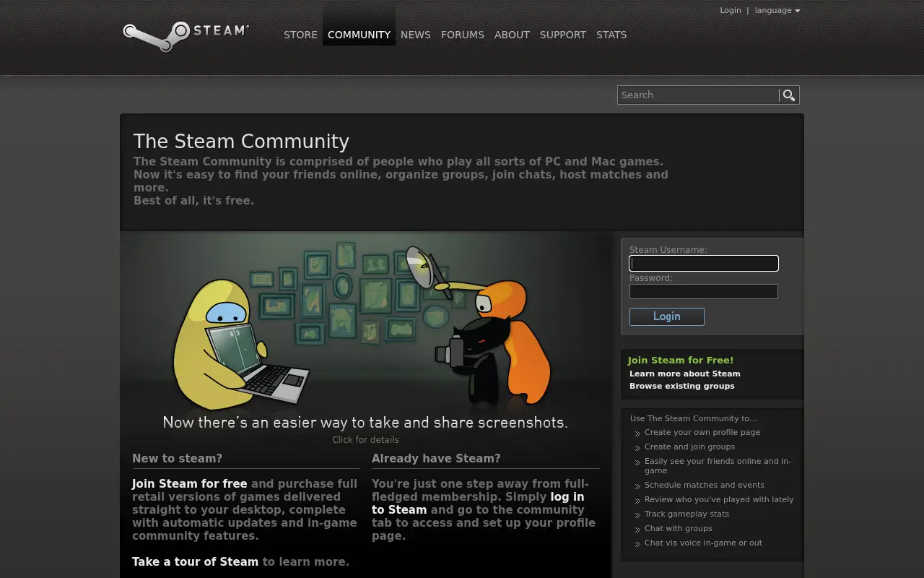This screenshot has height=578, width=924.
Task: Focus the Search input field
Action: pos(698,95)
